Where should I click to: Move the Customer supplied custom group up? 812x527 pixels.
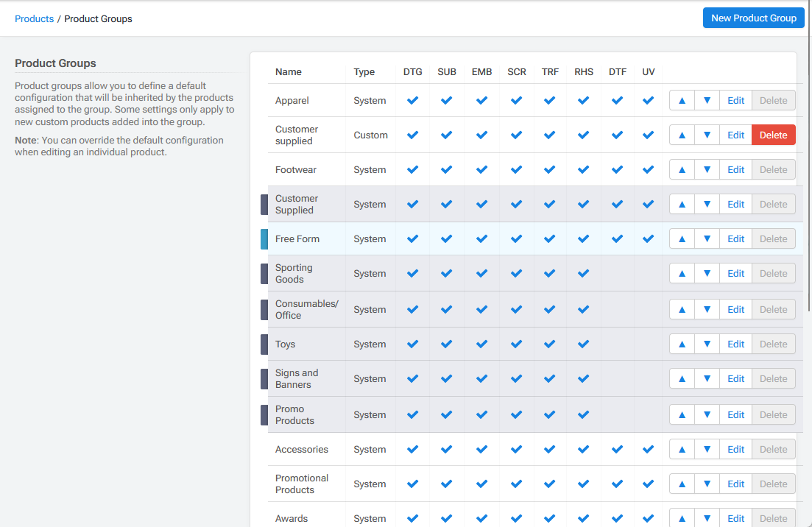point(681,135)
